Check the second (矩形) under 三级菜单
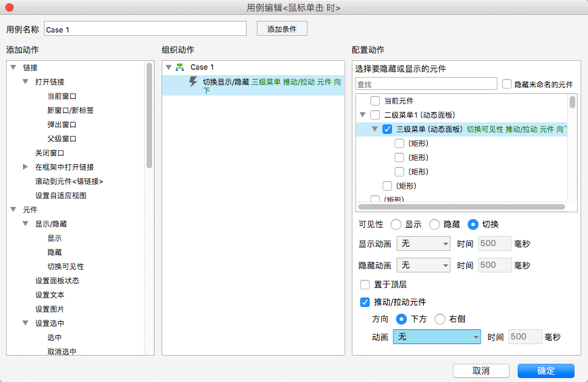This screenshot has width=588, height=382. pyautogui.click(x=399, y=158)
